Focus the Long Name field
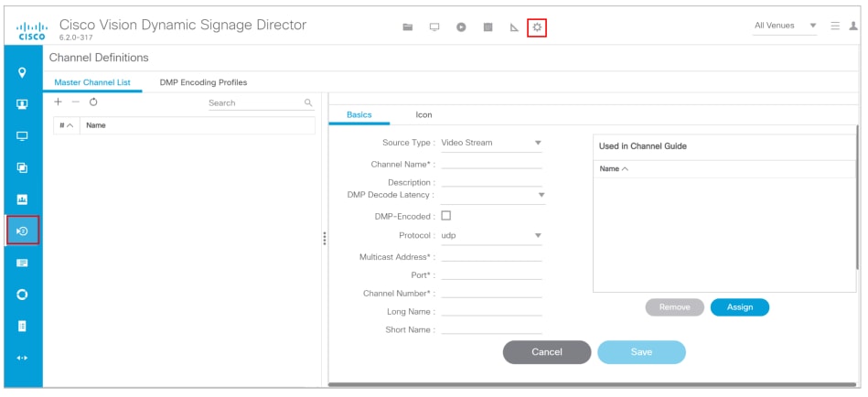This screenshot has width=868, height=397. click(491, 311)
